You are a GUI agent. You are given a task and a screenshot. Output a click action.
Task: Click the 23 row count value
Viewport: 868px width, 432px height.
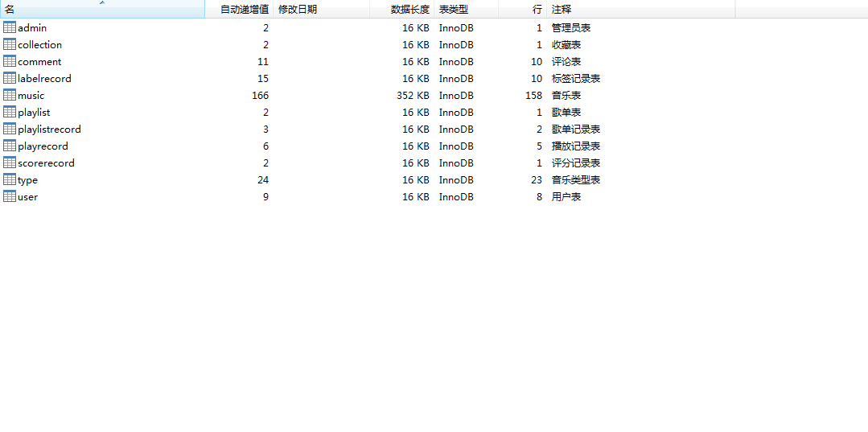click(x=537, y=180)
